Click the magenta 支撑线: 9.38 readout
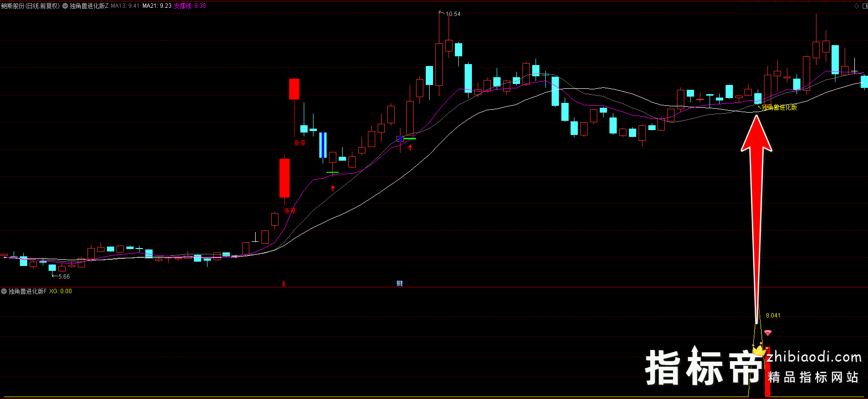This screenshot has width=868, height=399. (x=190, y=6)
